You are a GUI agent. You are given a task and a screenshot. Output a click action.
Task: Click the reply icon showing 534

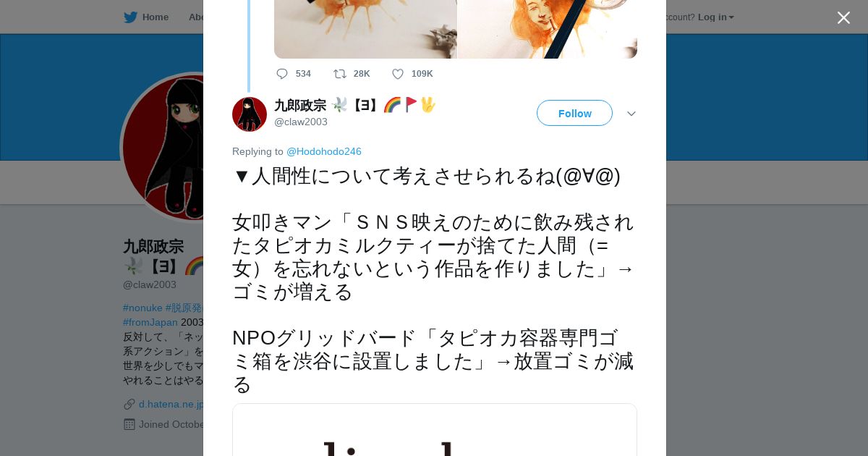tap(282, 74)
